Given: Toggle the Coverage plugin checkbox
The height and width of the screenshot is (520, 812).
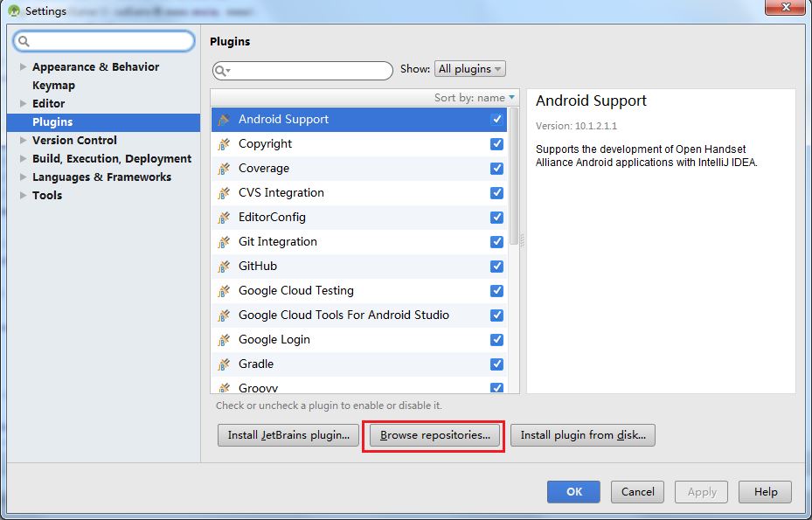Looking at the screenshot, I should [496, 169].
